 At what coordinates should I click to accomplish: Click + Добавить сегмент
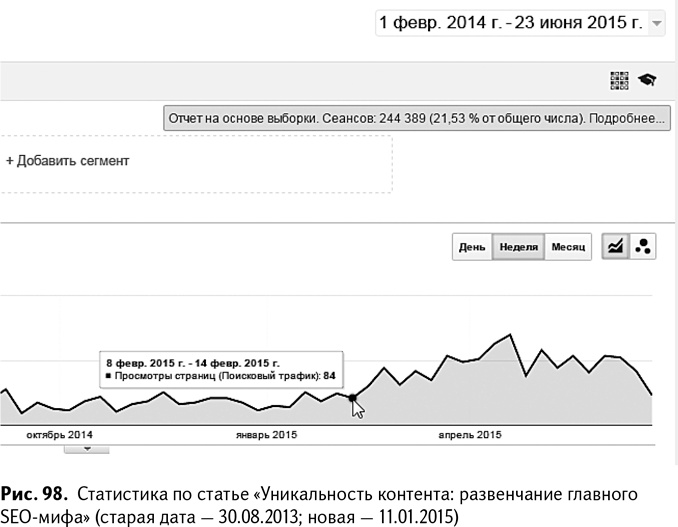pos(68,160)
